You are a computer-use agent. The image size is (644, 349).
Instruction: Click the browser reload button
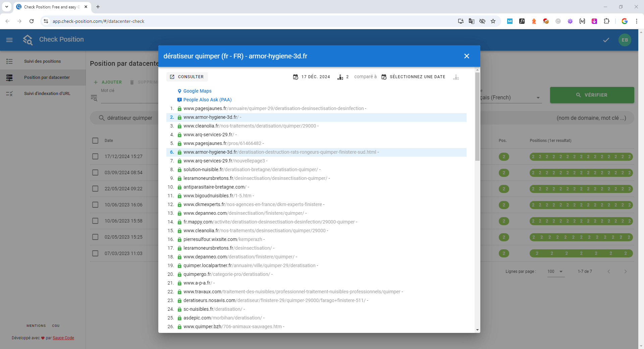tap(32, 21)
